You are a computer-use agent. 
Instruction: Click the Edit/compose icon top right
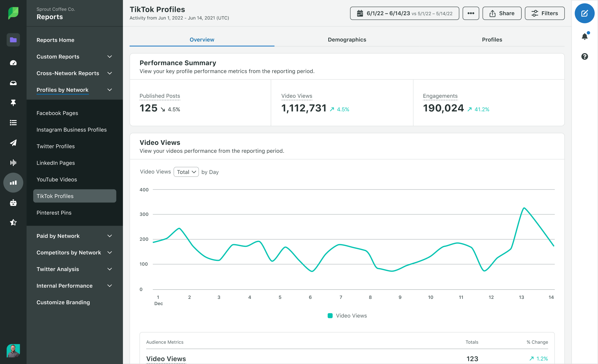584,14
